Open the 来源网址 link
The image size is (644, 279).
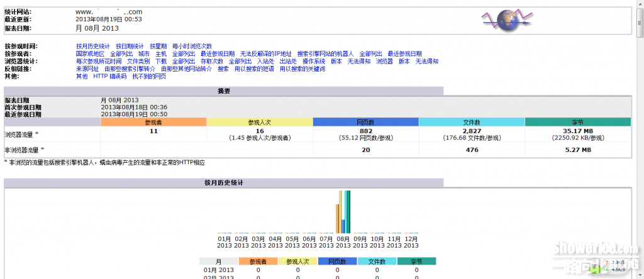[x=87, y=69]
